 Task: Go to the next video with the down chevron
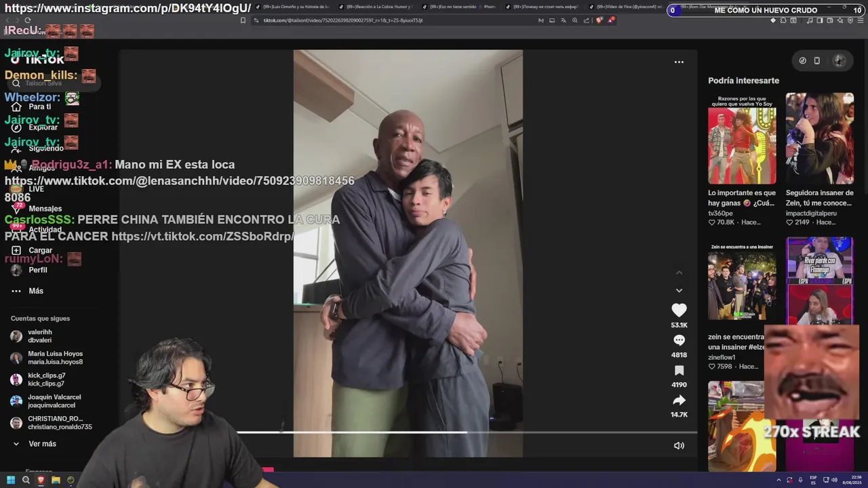click(679, 290)
